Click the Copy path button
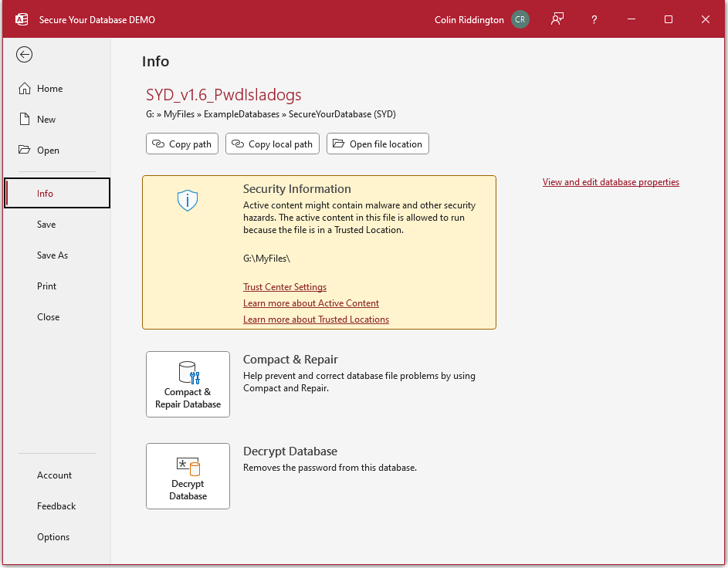 pyautogui.click(x=182, y=144)
